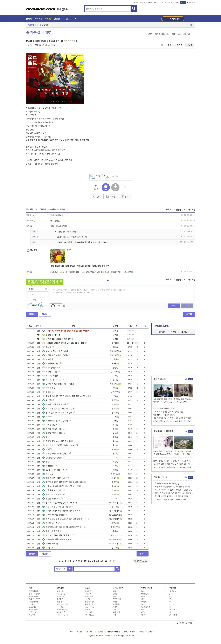The image size is (221, 644).
Task: Next slide arrow in 디시미디어 panel
Action: (192, 431)
